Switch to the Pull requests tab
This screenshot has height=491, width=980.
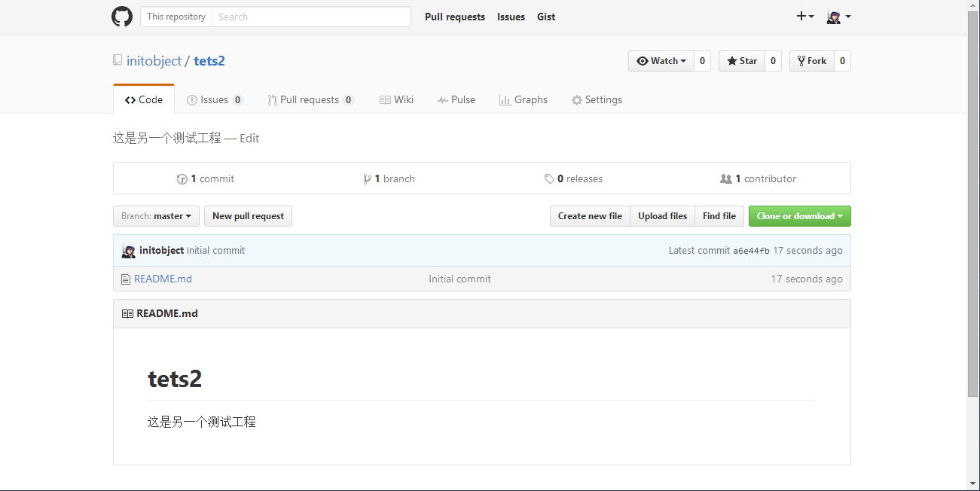tap(310, 99)
